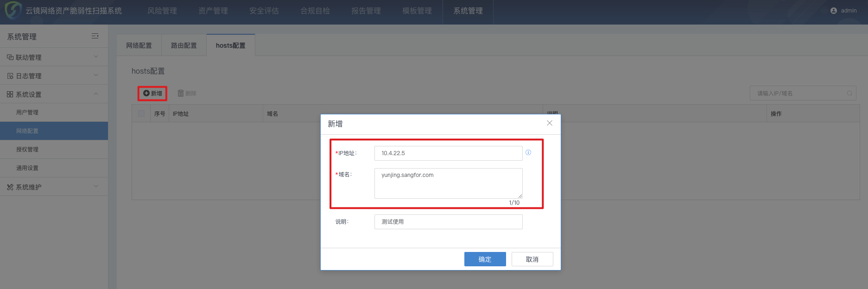Expand the 日志管理 menu chevron
The width and height of the screenshot is (868, 289).
[96, 75]
